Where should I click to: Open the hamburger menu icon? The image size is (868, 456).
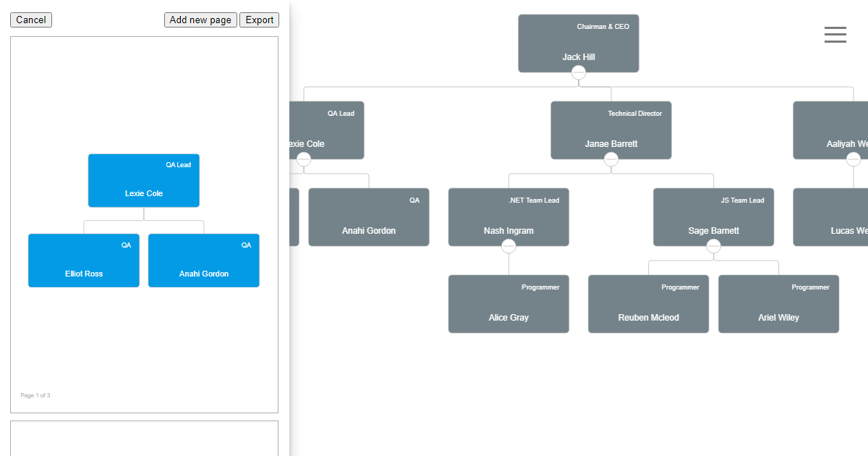pos(835,35)
